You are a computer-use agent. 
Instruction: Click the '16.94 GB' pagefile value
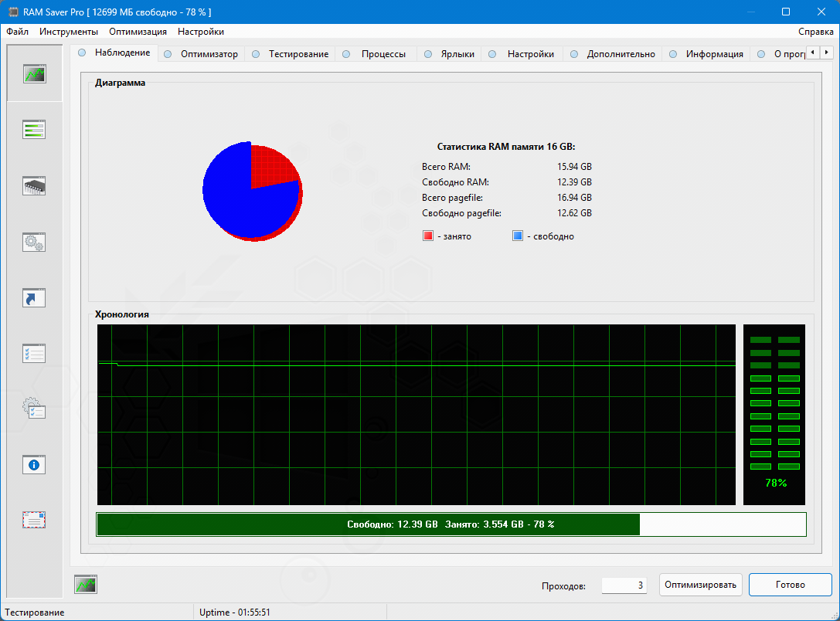pos(574,198)
